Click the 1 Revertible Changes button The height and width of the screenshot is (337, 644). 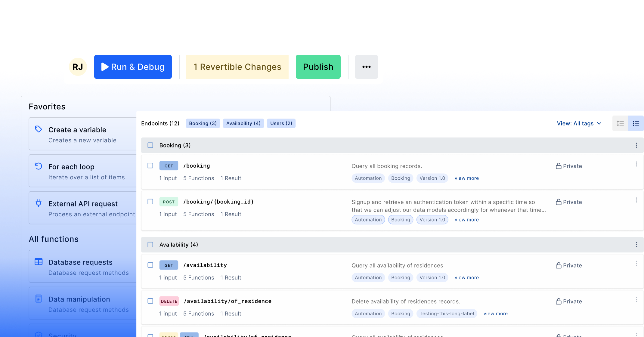coord(237,66)
